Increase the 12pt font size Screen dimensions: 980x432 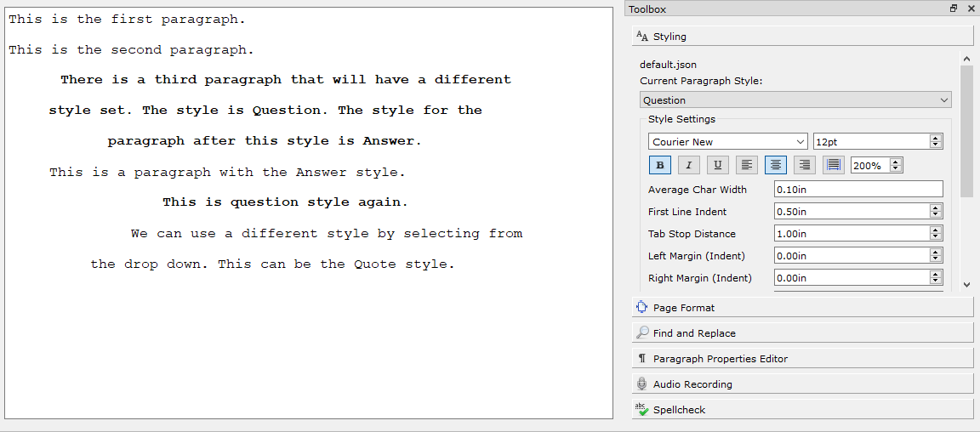click(936, 138)
